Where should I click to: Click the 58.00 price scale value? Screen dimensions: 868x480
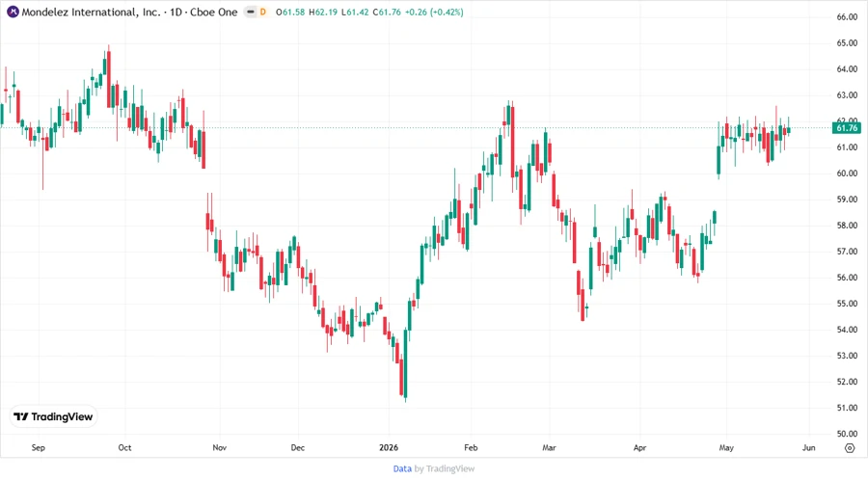[x=847, y=226]
